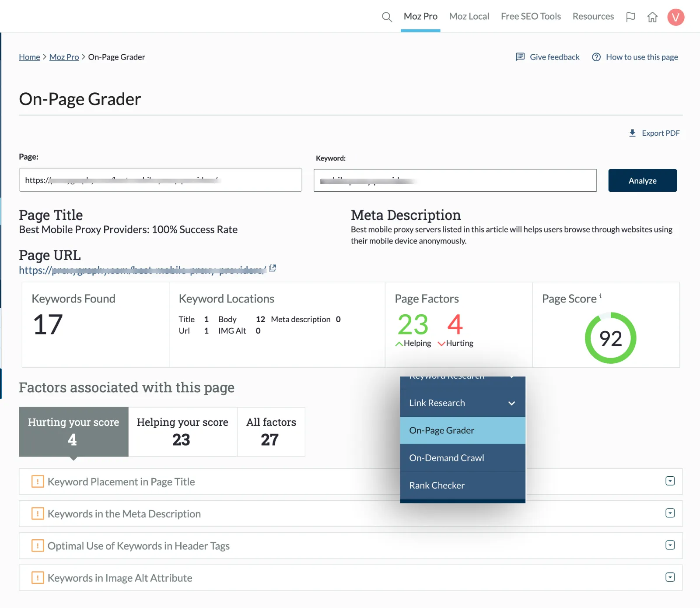Image resolution: width=700 pixels, height=608 pixels.
Task: Select Rank Checker from the menu
Action: click(437, 485)
